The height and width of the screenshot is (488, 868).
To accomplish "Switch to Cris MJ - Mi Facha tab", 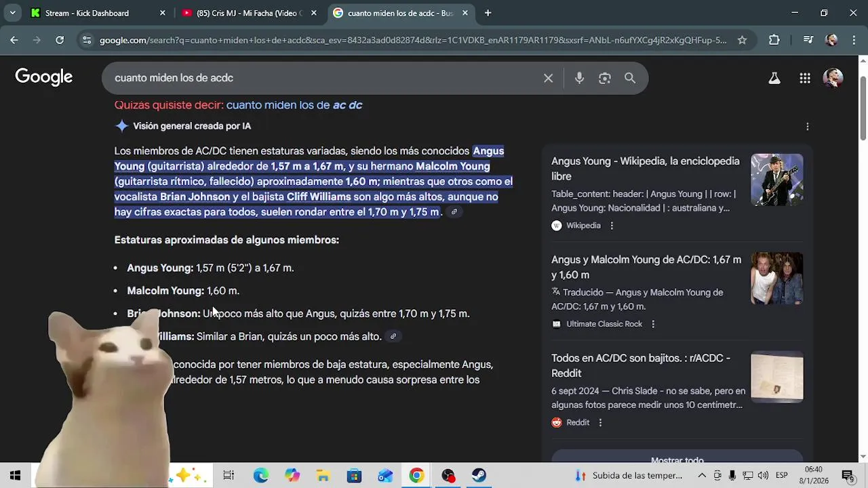I will click(x=249, y=13).
